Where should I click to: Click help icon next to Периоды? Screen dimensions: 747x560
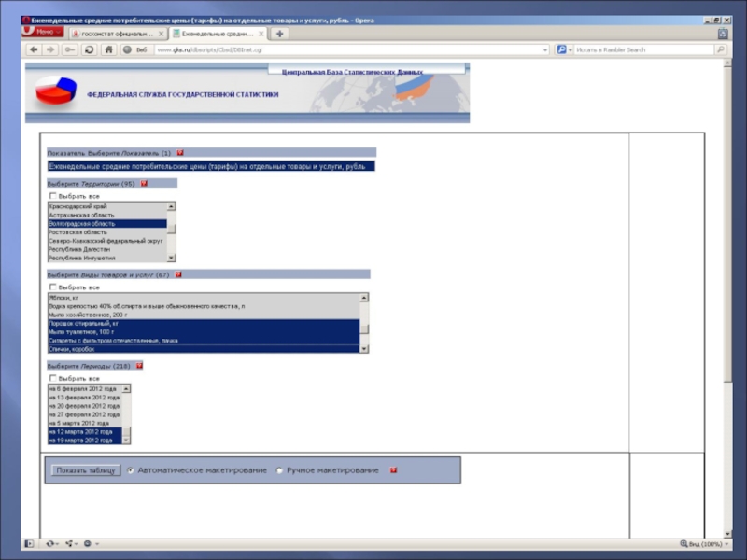(x=139, y=366)
